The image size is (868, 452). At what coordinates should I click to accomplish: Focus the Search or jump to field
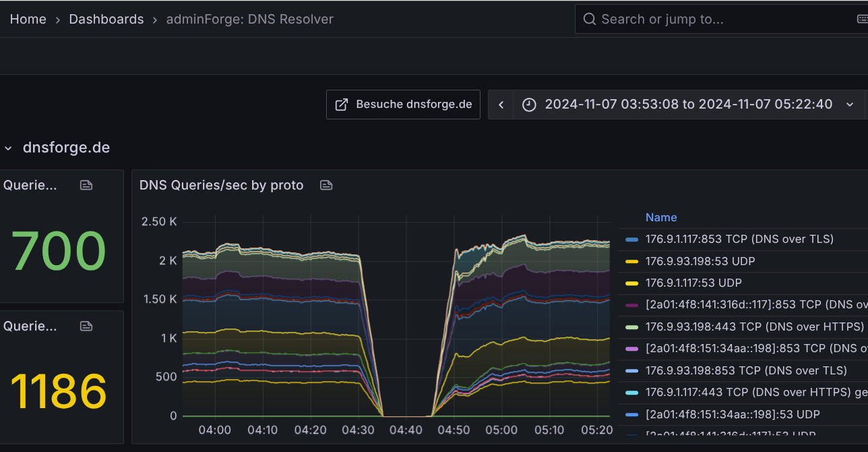click(x=721, y=19)
